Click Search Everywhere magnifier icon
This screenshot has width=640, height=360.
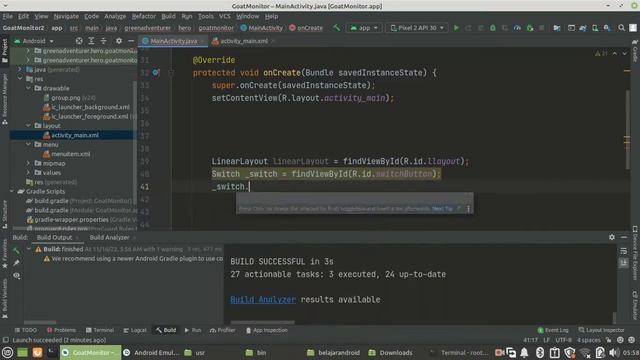(621, 28)
